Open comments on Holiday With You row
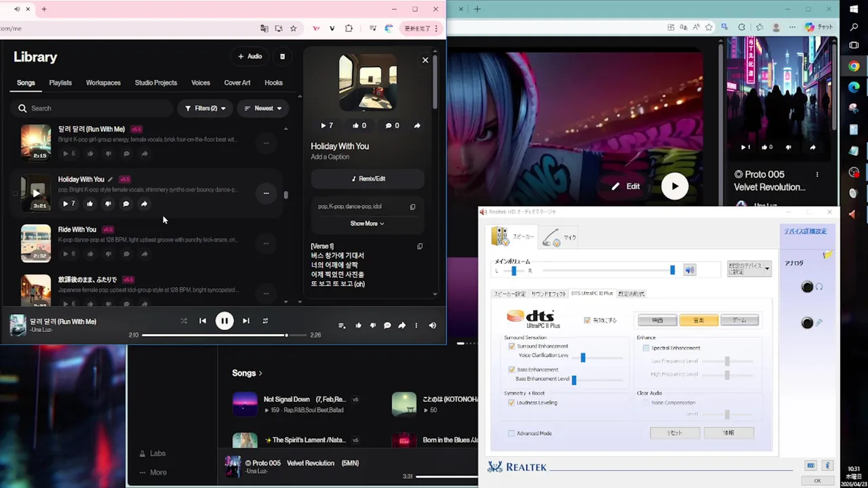868x488 pixels. (x=126, y=203)
